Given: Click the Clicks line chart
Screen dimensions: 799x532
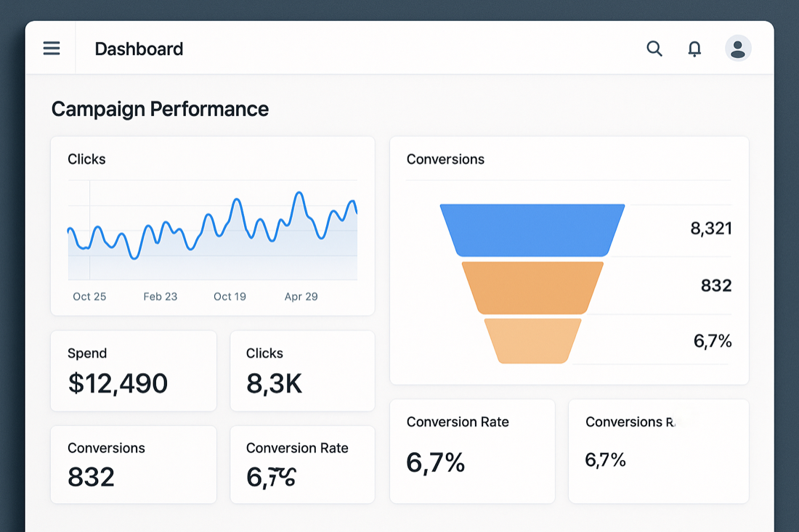Looking at the screenshot, I should [x=213, y=230].
